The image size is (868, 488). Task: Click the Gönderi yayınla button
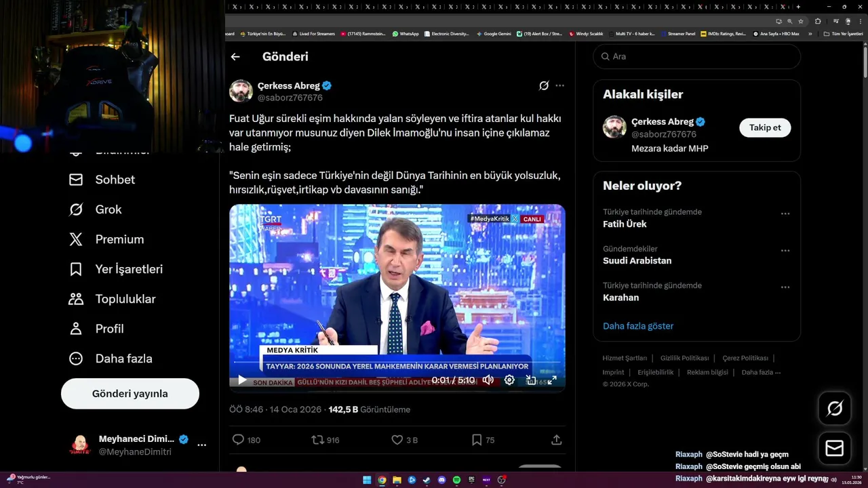click(130, 394)
